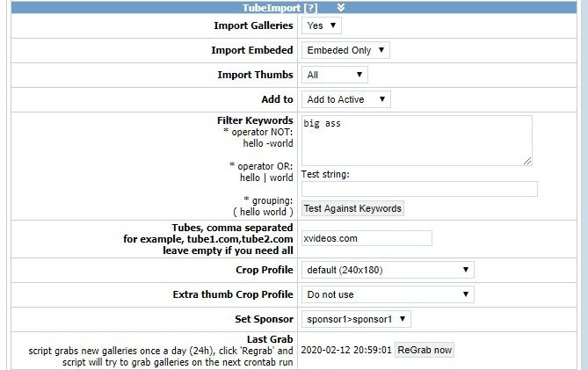Click the Import Thumbs label
The image size is (588, 370).
(x=256, y=75)
